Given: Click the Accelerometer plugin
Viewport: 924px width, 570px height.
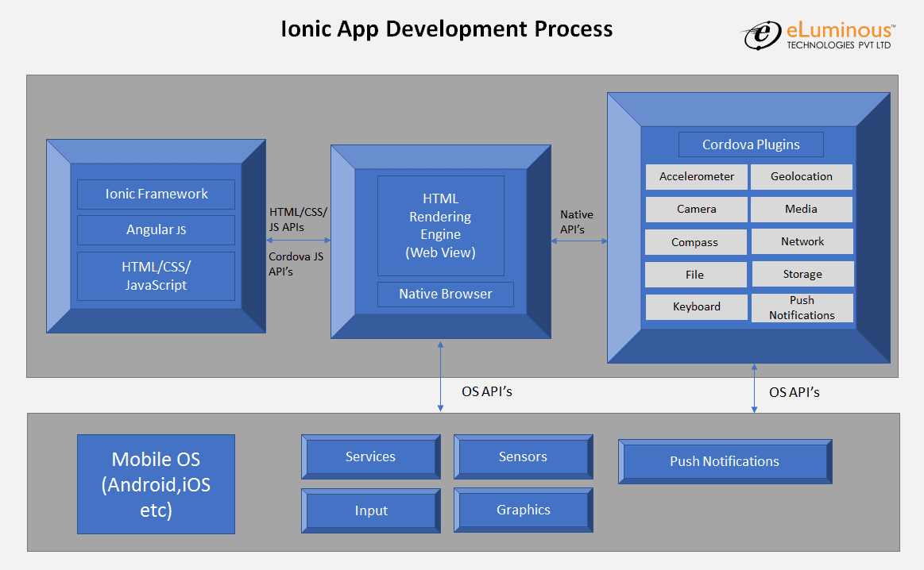Looking at the screenshot, I should [x=696, y=176].
